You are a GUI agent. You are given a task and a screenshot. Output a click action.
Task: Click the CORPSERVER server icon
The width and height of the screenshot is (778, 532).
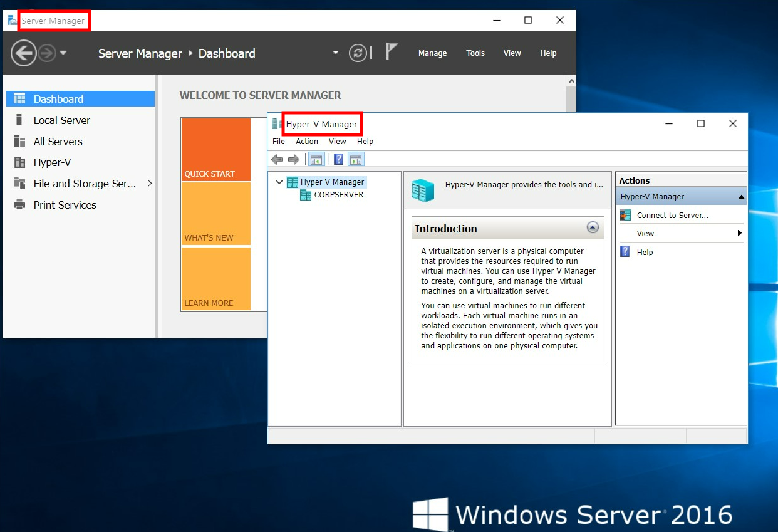click(x=306, y=195)
